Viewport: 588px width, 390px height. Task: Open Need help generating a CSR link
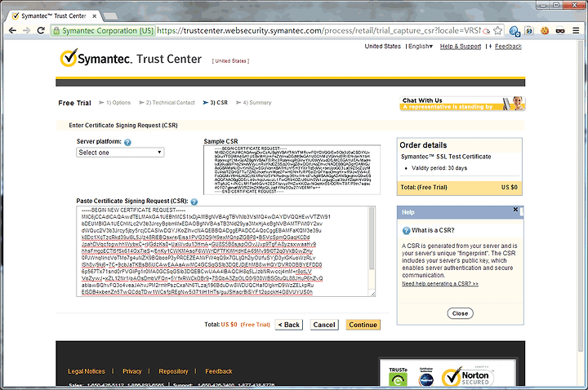(x=440, y=284)
